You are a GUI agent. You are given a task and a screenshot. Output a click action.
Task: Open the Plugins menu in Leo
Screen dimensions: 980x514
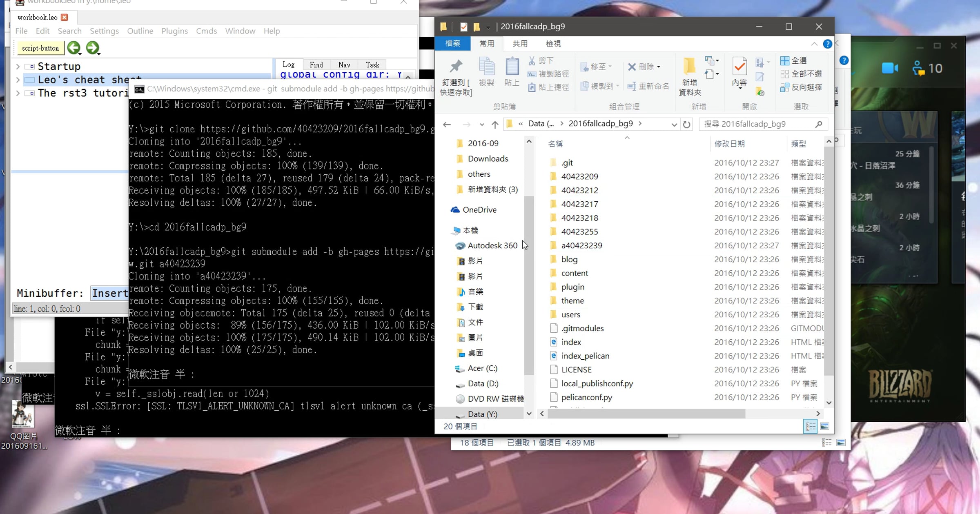tap(174, 31)
